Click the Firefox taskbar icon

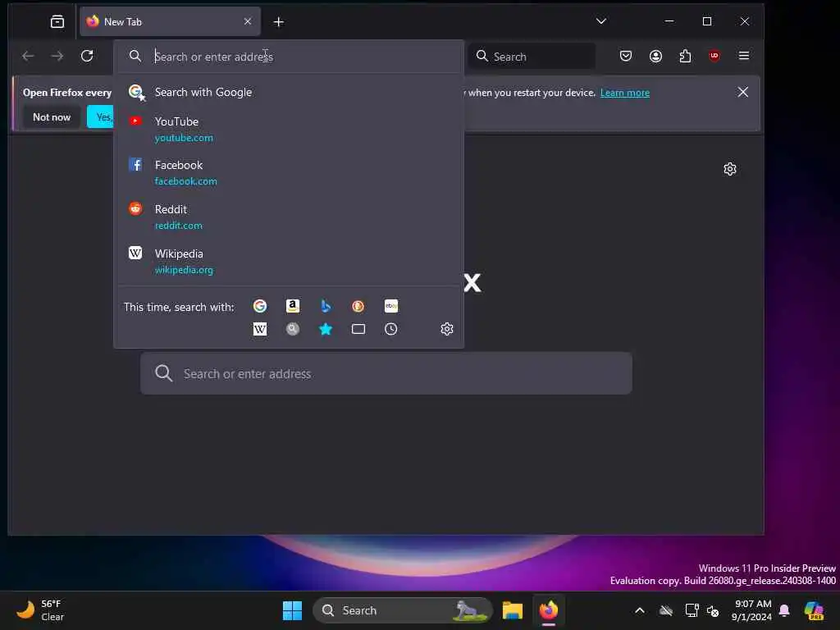click(549, 610)
